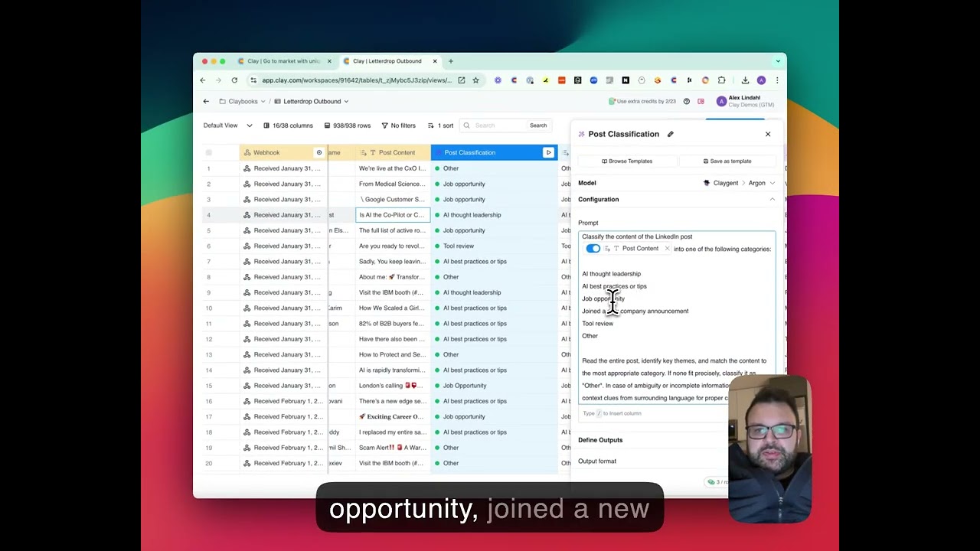980x551 pixels.
Task: Open the No filters menu
Action: click(398, 126)
